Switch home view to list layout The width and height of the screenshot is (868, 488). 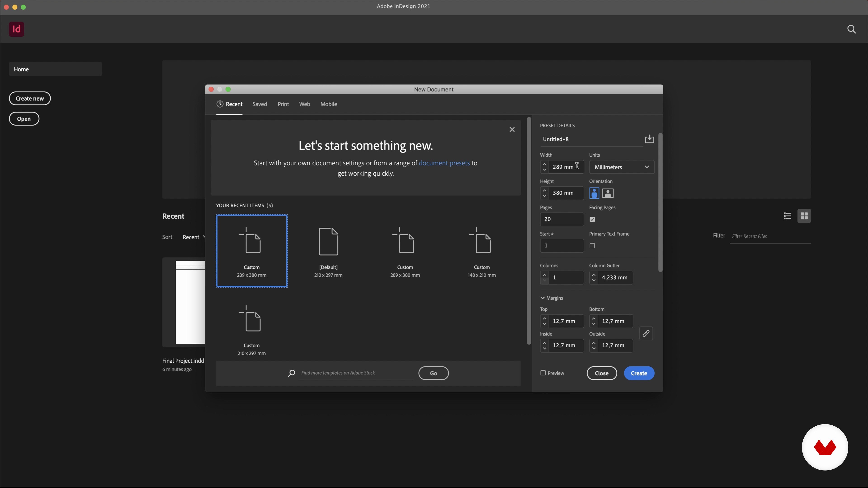[787, 216]
